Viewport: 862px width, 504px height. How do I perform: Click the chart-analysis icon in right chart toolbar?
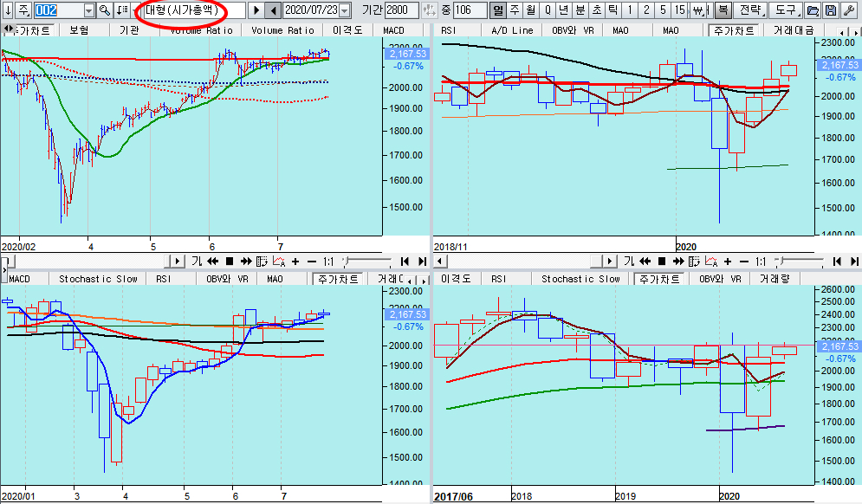click(x=710, y=261)
